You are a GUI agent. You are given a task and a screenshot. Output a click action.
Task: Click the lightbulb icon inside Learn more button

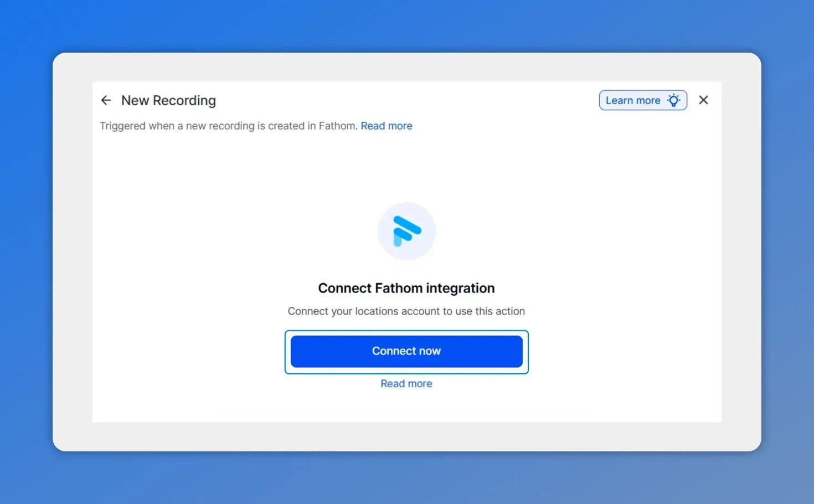tap(673, 100)
